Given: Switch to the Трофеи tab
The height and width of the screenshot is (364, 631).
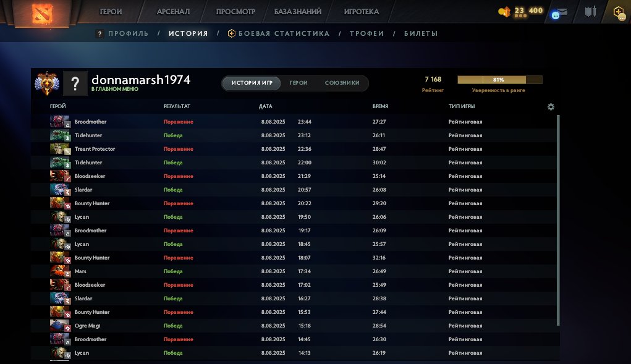Looking at the screenshot, I should [366, 33].
